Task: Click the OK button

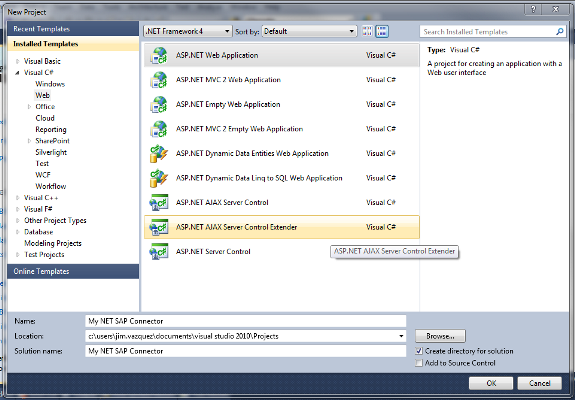Action: 491,383
